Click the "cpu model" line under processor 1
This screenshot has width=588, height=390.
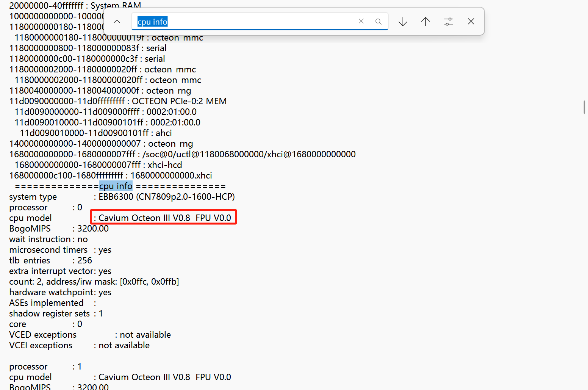[x=120, y=377]
